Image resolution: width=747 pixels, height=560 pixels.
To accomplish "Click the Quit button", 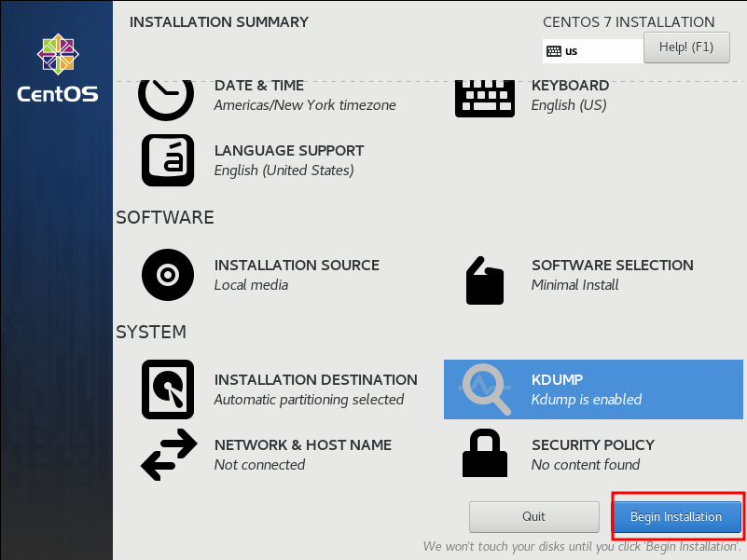I will pyautogui.click(x=534, y=516).
